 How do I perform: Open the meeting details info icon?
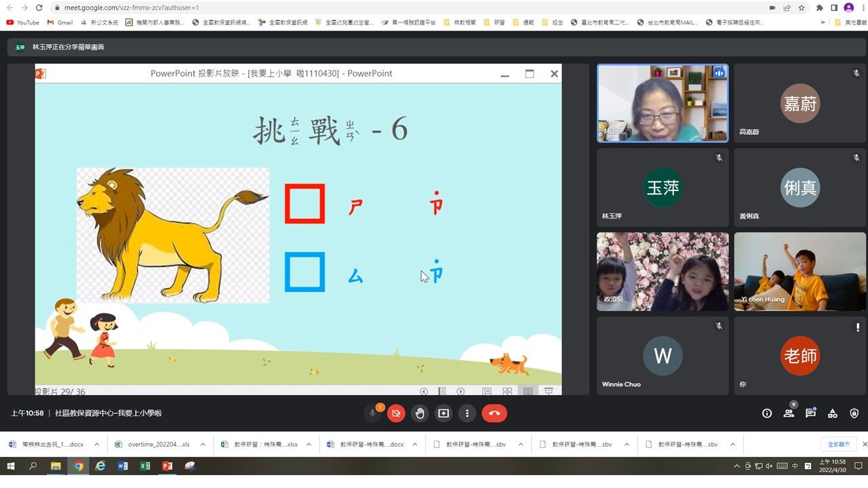point(767,413)
